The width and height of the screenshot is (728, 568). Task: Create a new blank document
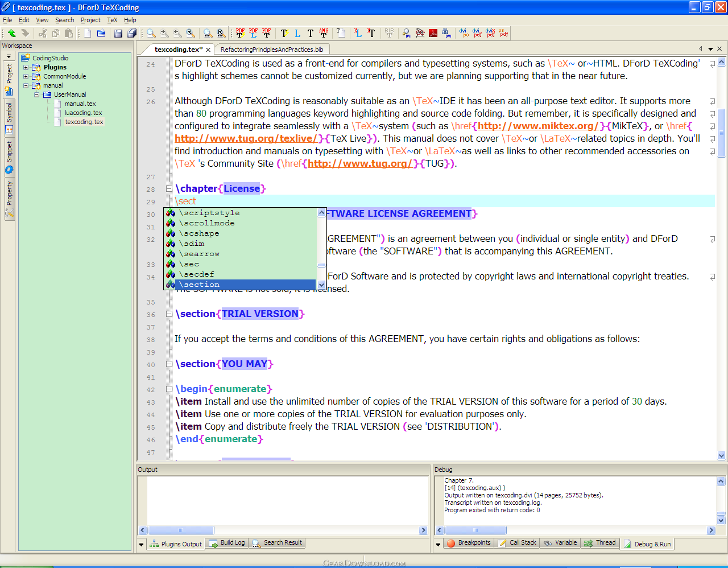coord(88,33)
